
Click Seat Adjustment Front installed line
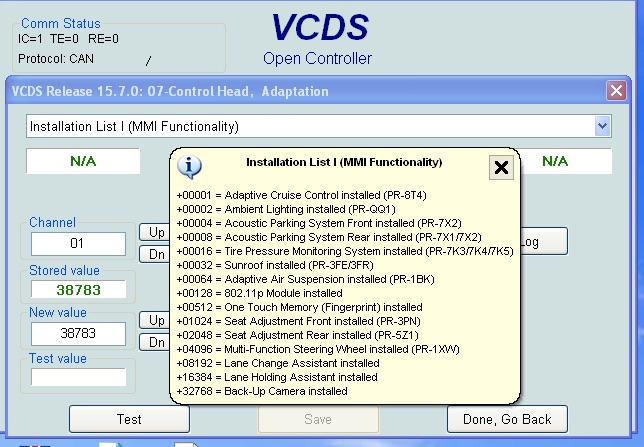pyautogui.click(x=298, y=321)
